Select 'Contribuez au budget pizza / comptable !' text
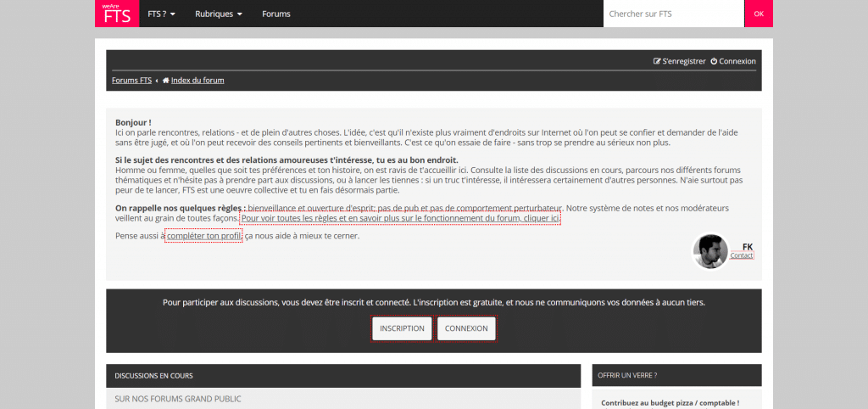Screen dimensions: 868x409 tap(670, 403)
